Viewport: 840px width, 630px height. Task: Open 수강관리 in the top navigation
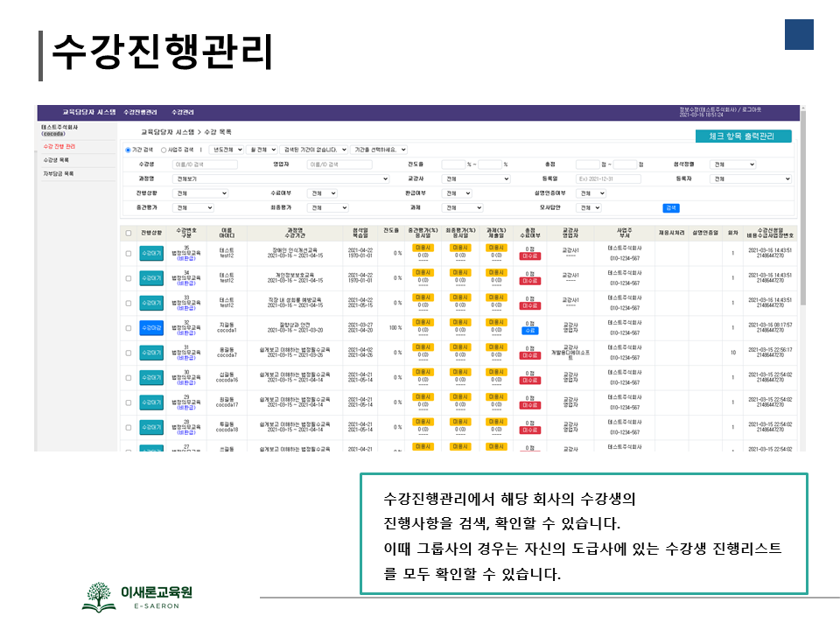tap(183, 113)
